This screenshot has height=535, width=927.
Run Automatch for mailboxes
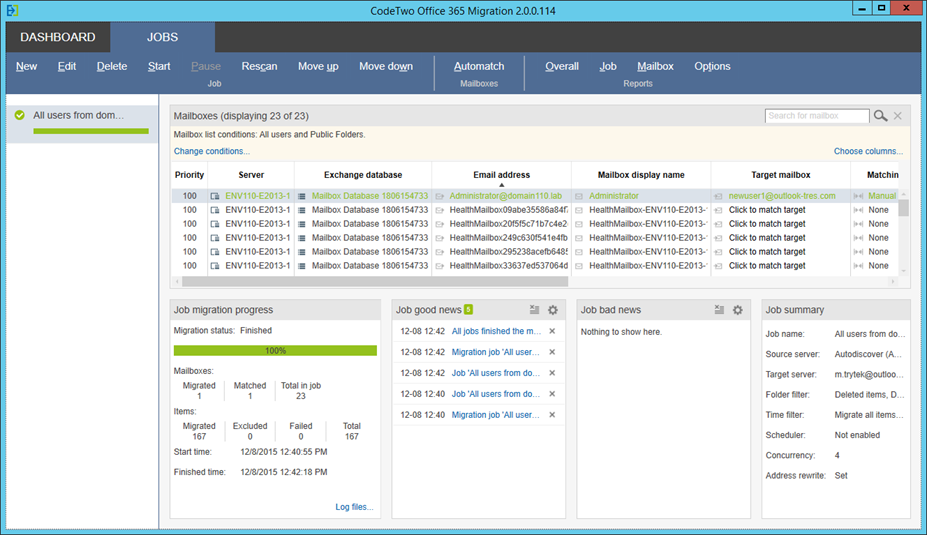point(479,66)
